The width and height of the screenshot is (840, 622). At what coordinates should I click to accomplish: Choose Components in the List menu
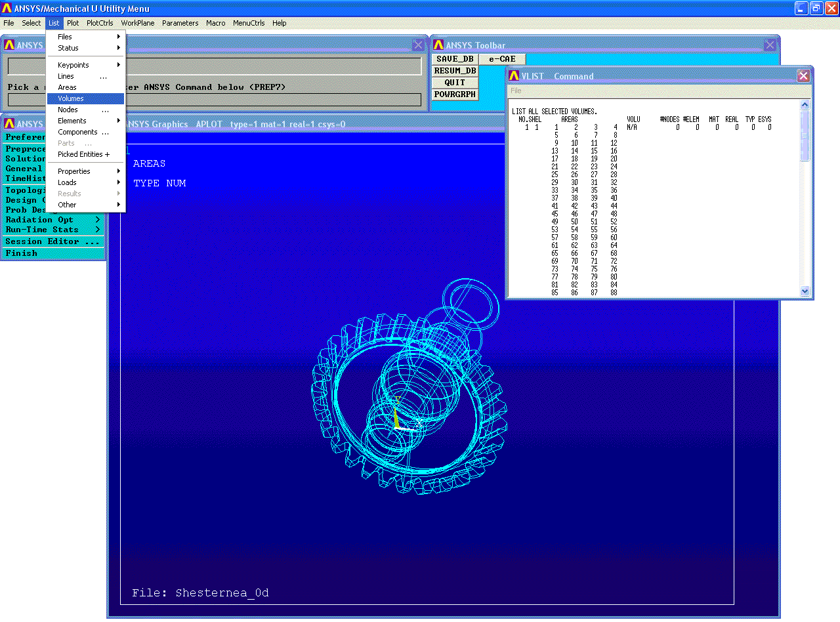85,132
